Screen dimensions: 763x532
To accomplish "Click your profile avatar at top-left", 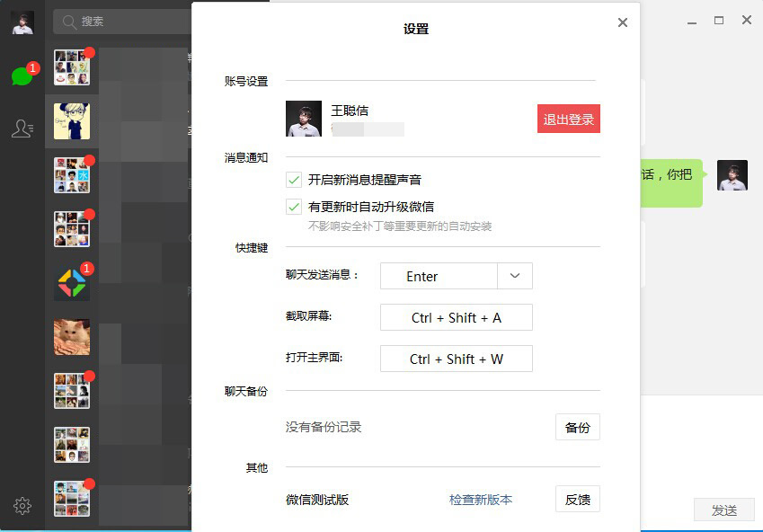I will (x=22, y=22).
